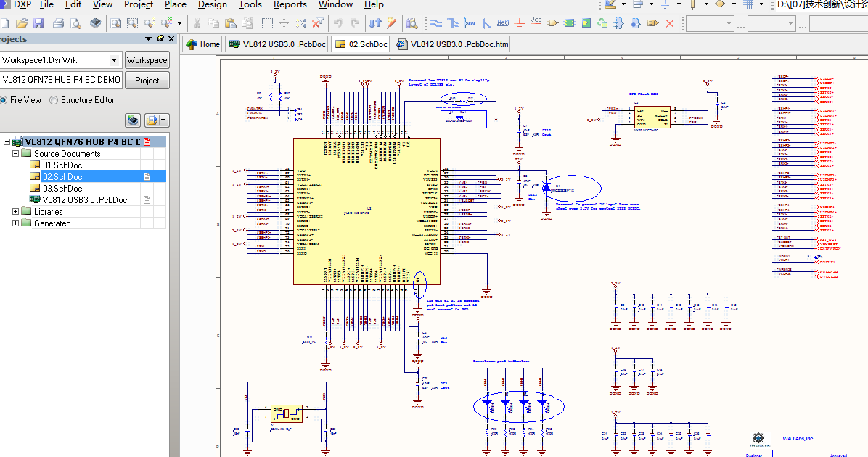Viewport: 868px width, 457px height.
Task: Browse component libraries with the binoculars icon
Action: coord(412,23)
